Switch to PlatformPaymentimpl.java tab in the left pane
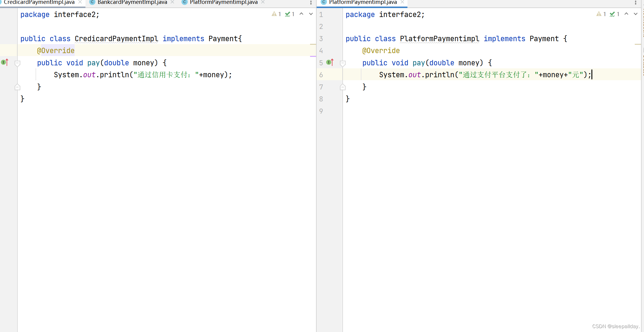The height and width of the screenshot is (332, 644). click(x=223, y=2)
